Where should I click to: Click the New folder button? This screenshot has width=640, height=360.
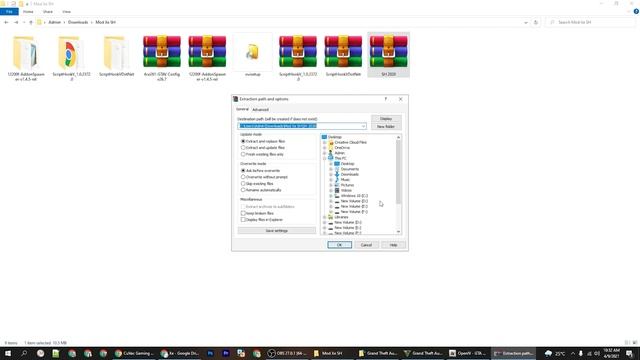pyautogui.click(x=386, y=127)
